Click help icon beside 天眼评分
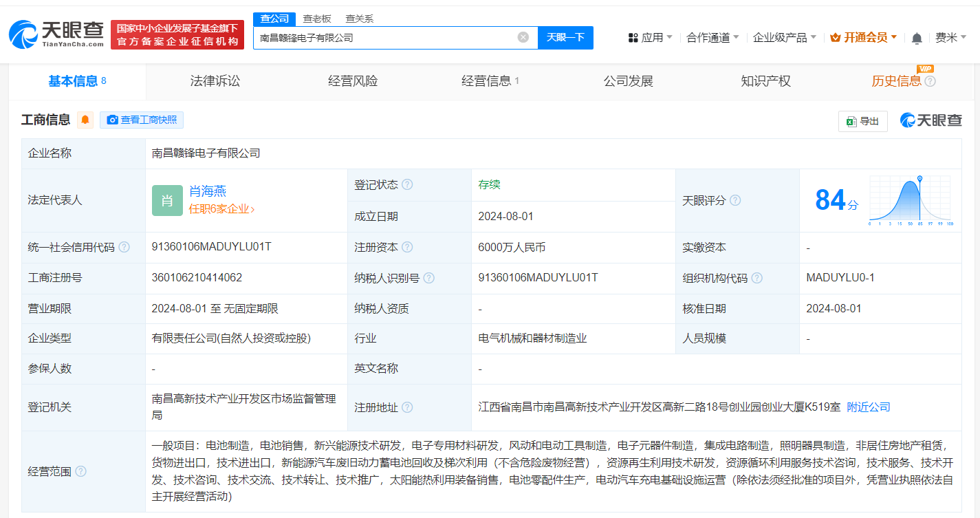980x518 pixels. pos(737,199)
